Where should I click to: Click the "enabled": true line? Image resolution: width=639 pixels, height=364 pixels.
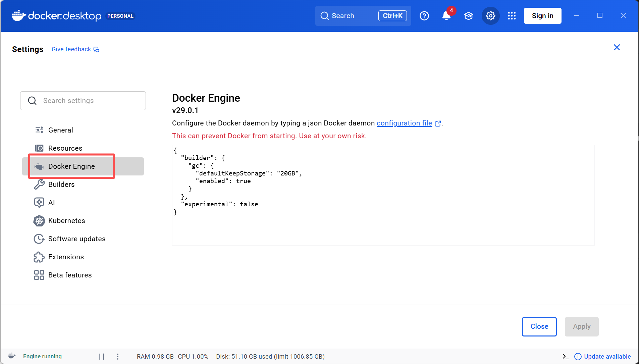point(223,181)
